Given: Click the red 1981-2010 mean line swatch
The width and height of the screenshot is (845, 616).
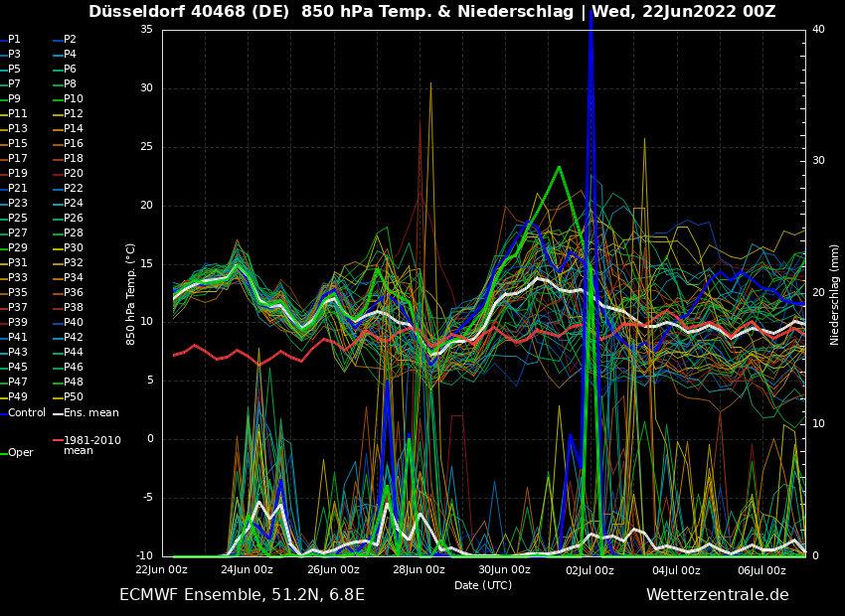Looking at the screenshot, I should pos(58,440).
